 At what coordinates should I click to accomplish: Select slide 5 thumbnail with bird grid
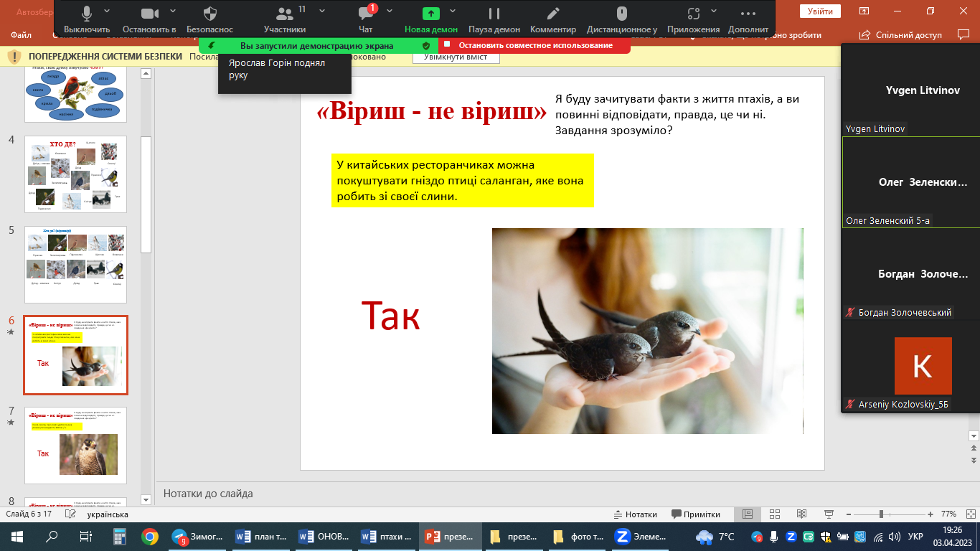[75, 265]
